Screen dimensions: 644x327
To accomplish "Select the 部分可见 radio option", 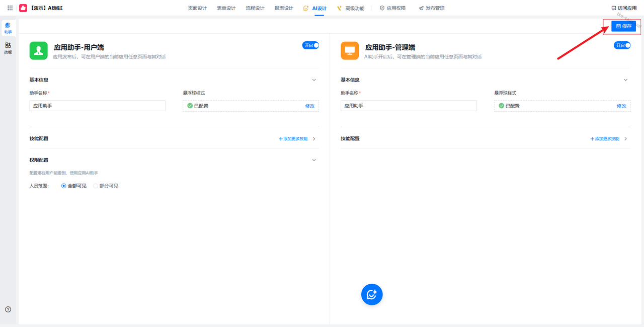I will pos(96,186).
